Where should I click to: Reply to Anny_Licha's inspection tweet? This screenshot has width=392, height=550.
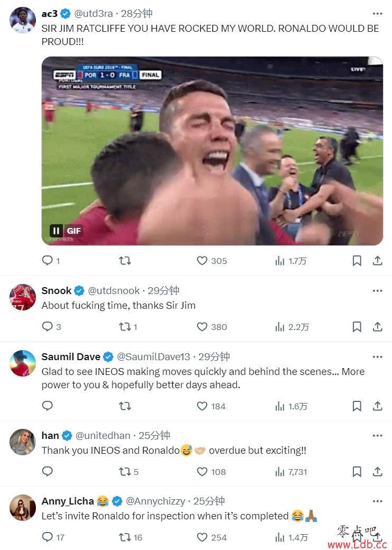[x=48, y=537]
